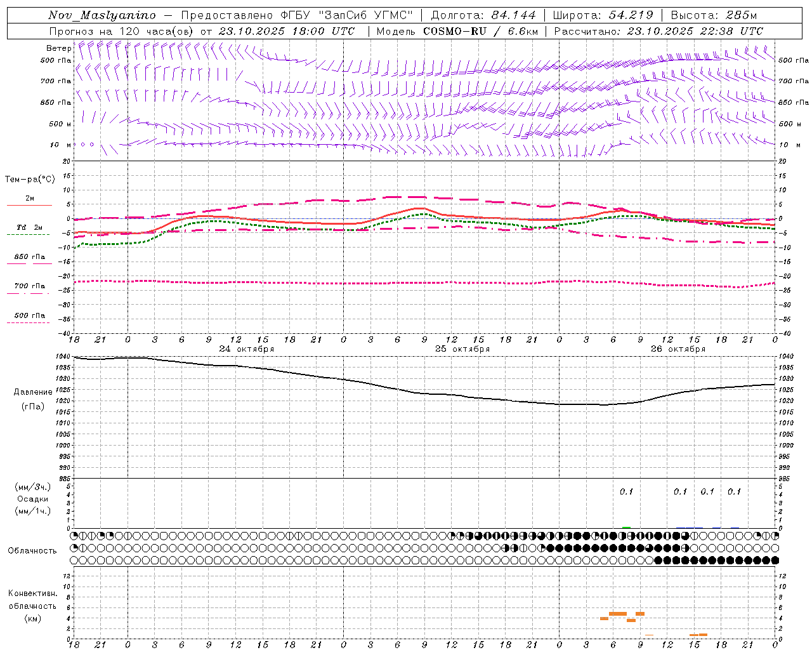The height and width of the screenshot is (650, 812).
Task: Select the 'Модель COSMO-RU / 6.6км' model label
Action: [x=457, y=31]
